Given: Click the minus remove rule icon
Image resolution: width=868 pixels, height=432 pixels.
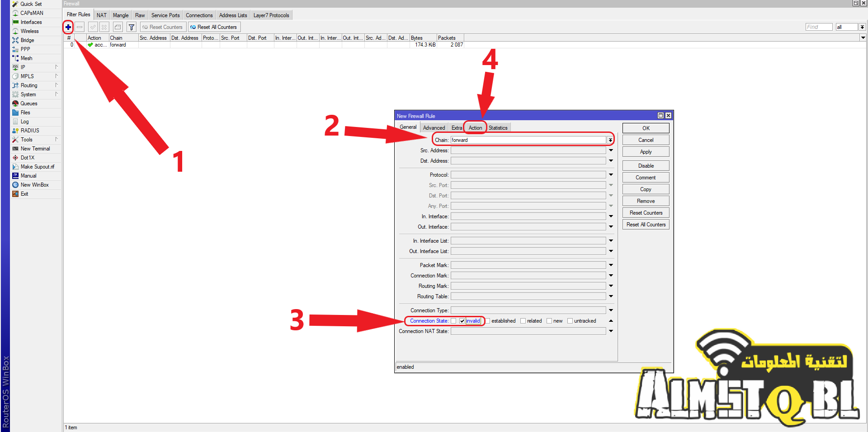Looking at the screenshot, I should 80,27.
